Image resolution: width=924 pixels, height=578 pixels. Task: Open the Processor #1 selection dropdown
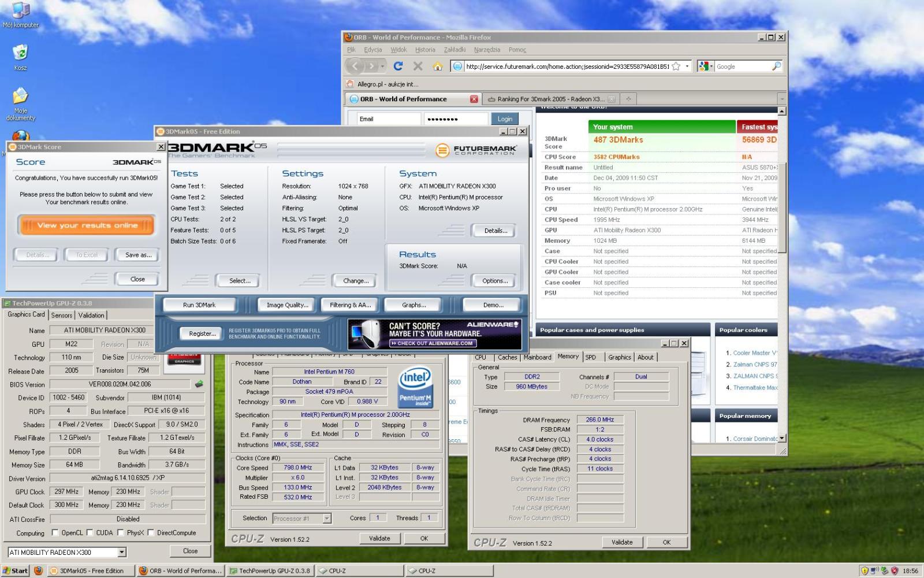(x=326, y=518)
